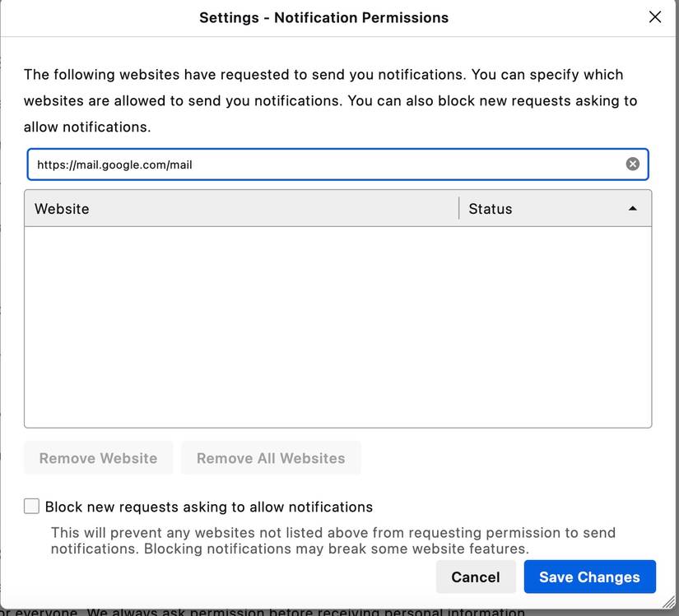
Task: Cancel the notification settings changes
Action: (476, 577)
